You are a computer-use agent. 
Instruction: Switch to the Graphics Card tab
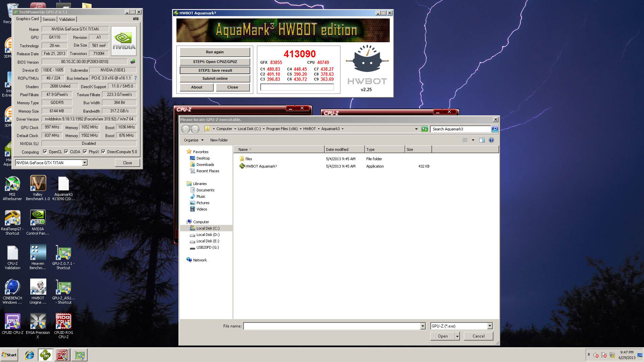point(28,19)
